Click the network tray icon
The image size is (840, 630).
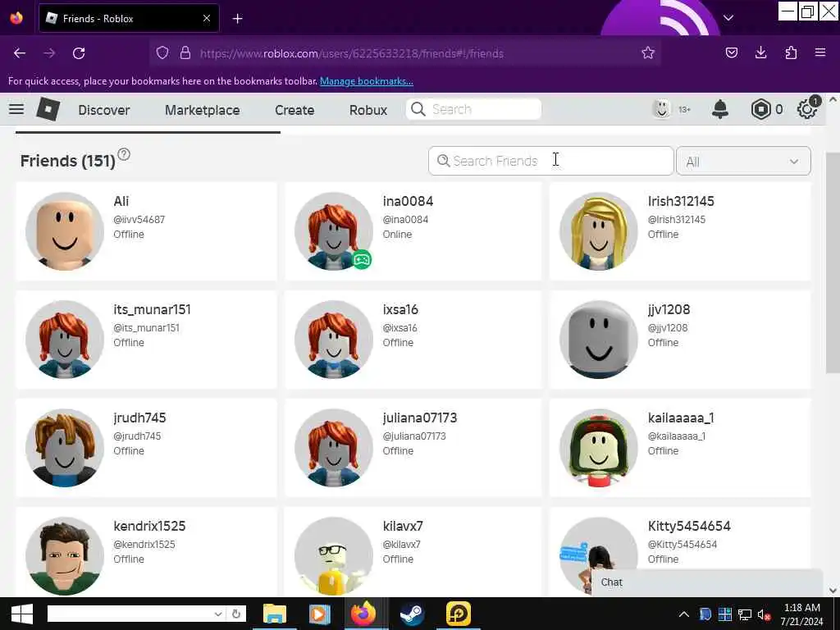pos(745,614)
